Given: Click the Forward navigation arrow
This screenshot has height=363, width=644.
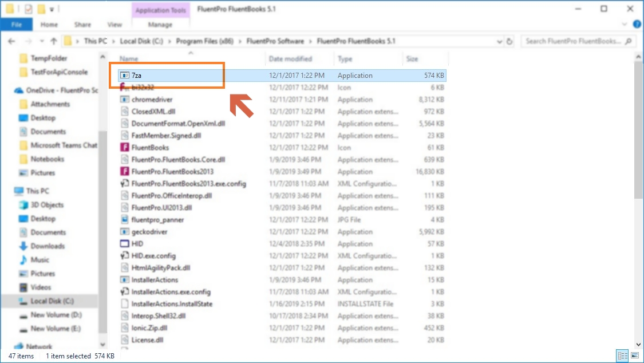Looking at the screenshot, I should [29, 41].
